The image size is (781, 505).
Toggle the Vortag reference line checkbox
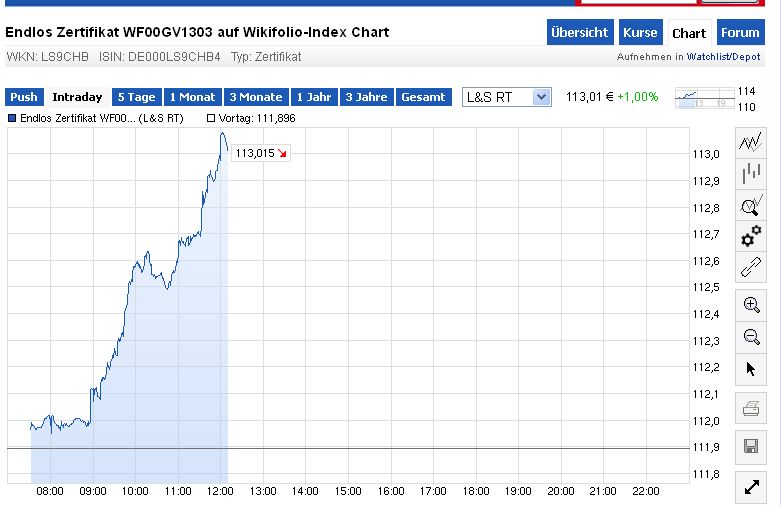211,119
